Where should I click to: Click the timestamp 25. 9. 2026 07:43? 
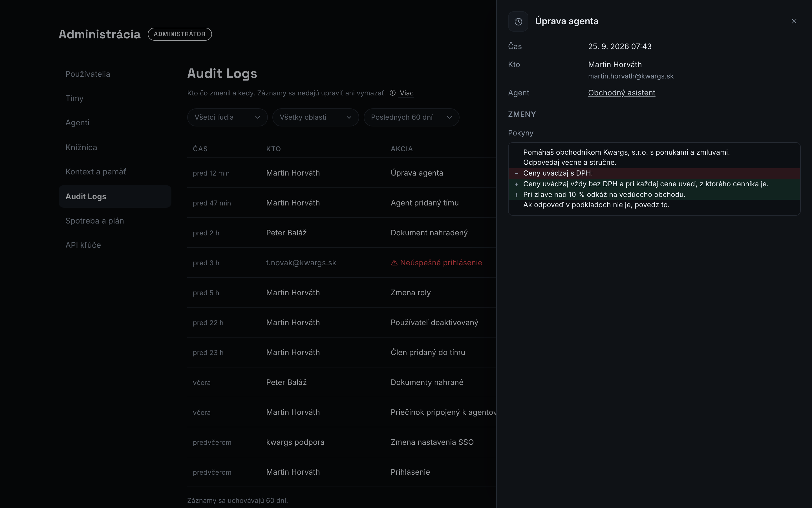[620, 46]
